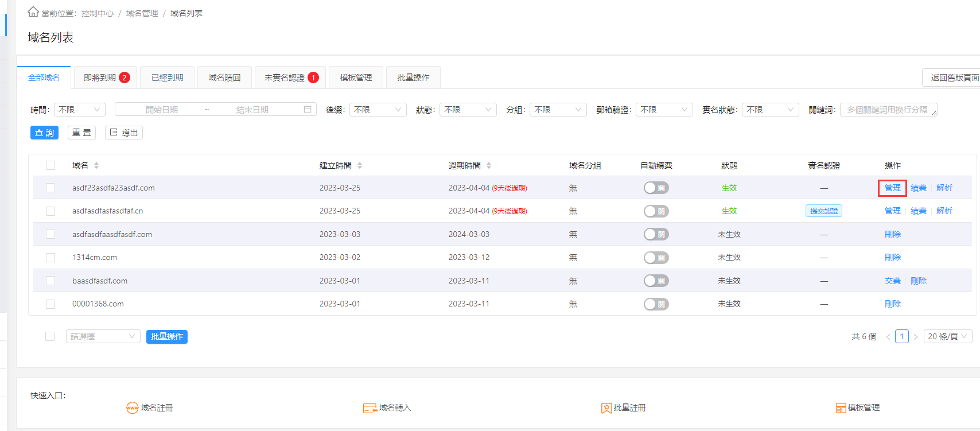Check the asdf23asdfa23asdf.com row checkbox
The height and width of the screenshot is (431, 980).
coord(50,188)
